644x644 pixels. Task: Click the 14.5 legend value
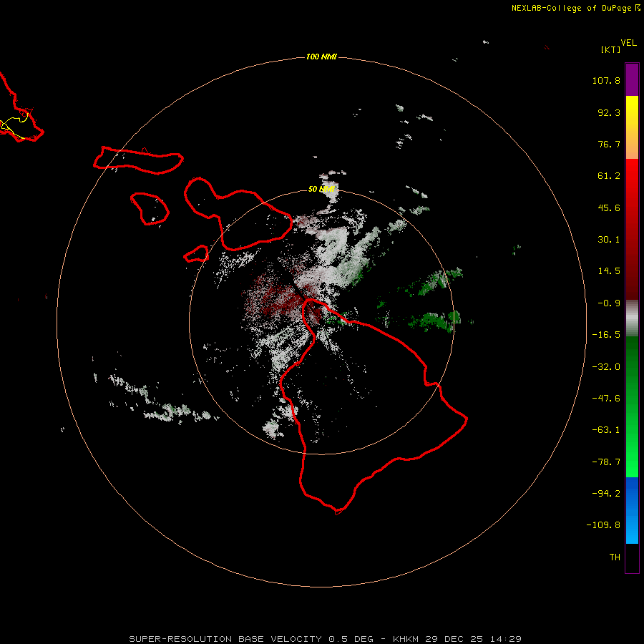click(609, 271)
